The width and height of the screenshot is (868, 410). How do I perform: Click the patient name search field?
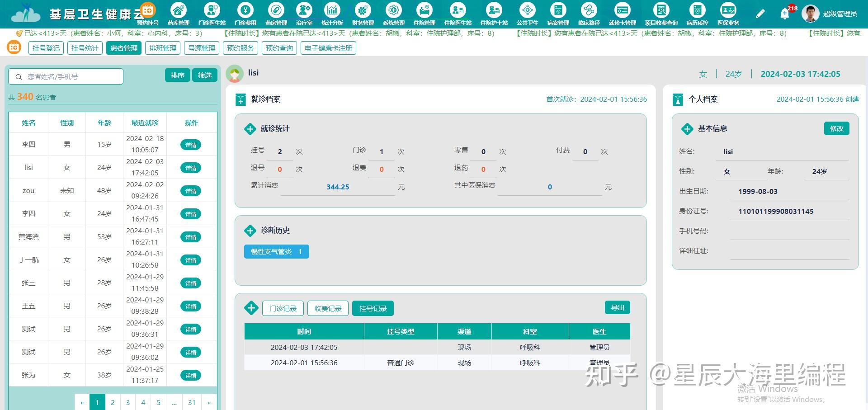coord(66,76)
